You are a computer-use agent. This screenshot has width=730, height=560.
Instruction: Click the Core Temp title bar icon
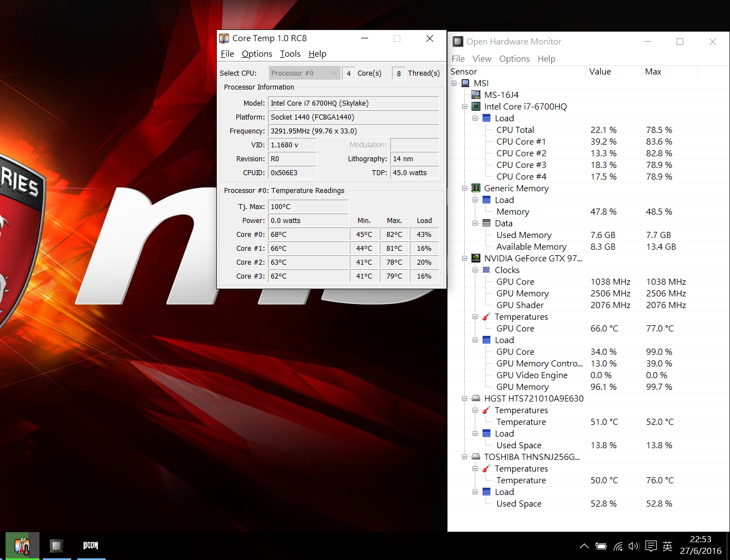click(x=224, y=38)
